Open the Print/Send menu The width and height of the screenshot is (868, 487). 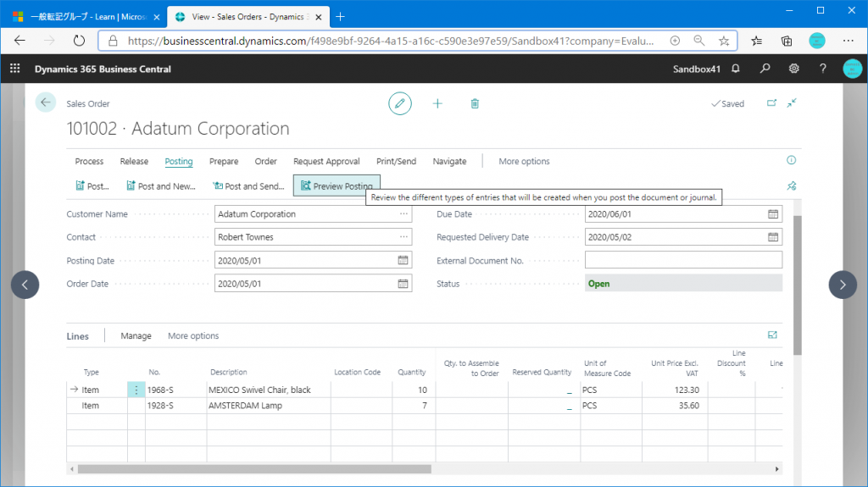pos(396,161)
